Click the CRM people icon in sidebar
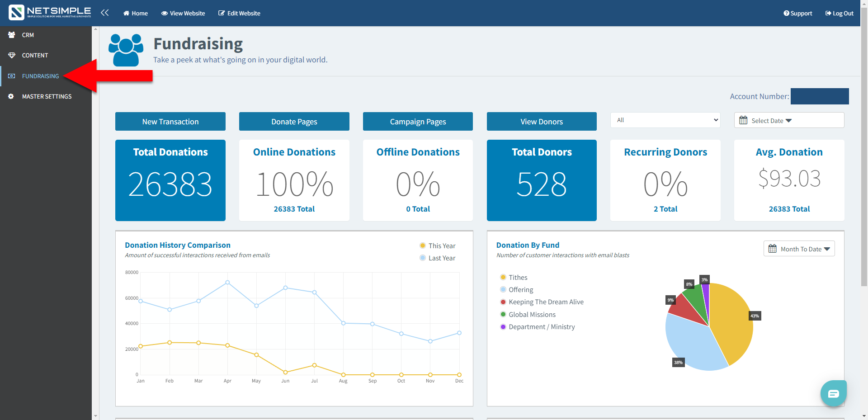Viewport: 868px width, 420px height. coord(11,35)
